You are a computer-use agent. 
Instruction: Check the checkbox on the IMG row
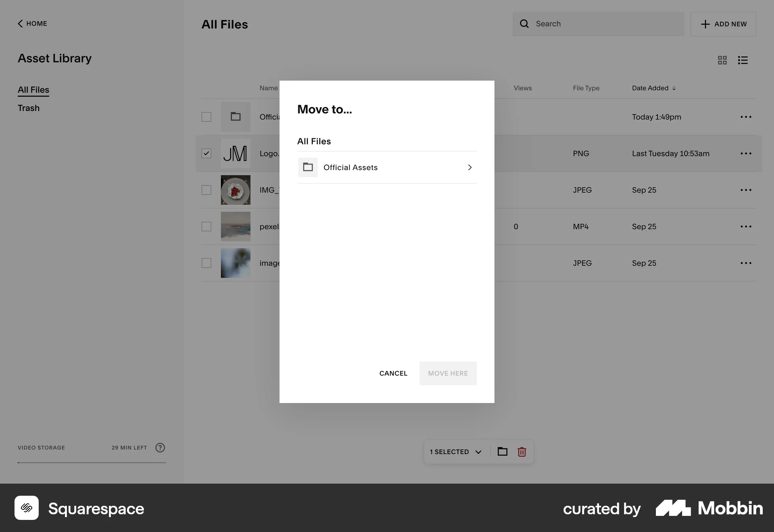[x=206, y=190]
